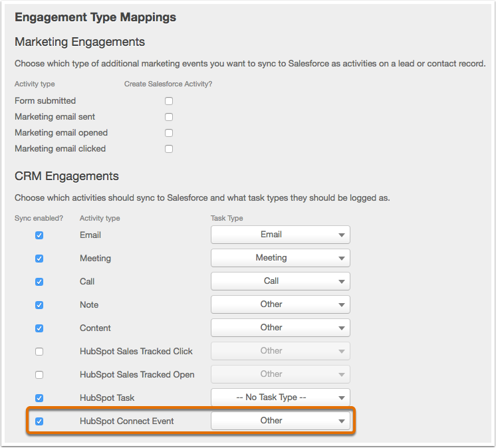496x448 pixels.
Task: Click the CRM Engagements heading
Action: coord(66,176)
